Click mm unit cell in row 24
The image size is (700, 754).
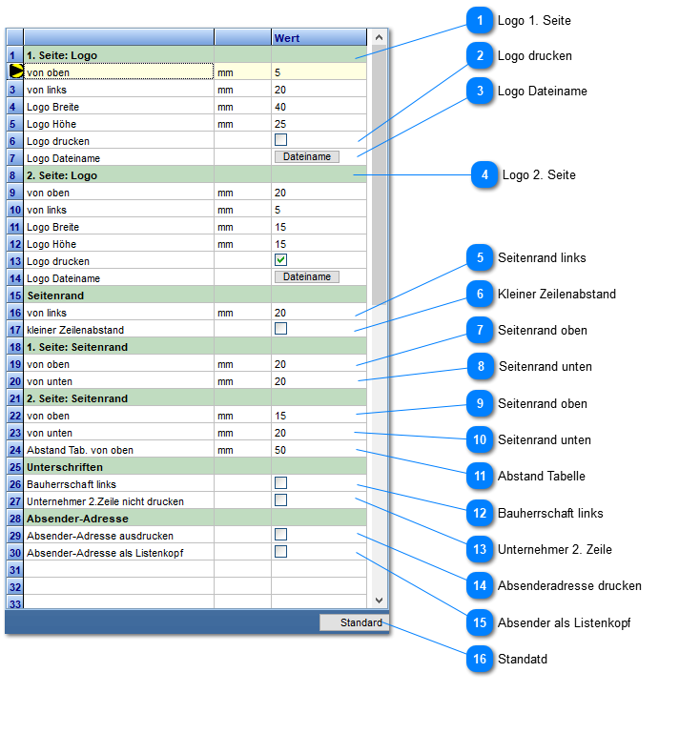[x=242, y=450]
